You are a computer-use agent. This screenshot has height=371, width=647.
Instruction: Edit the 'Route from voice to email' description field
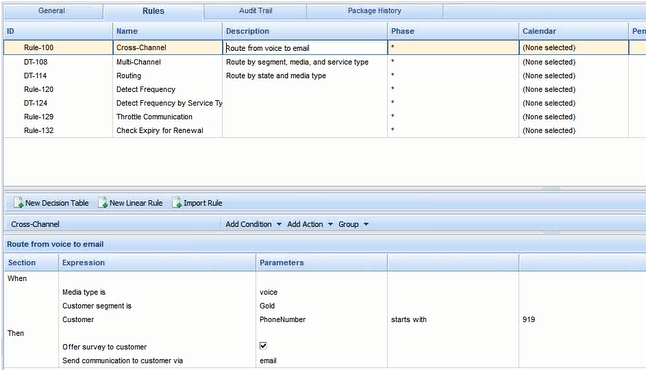305,48
